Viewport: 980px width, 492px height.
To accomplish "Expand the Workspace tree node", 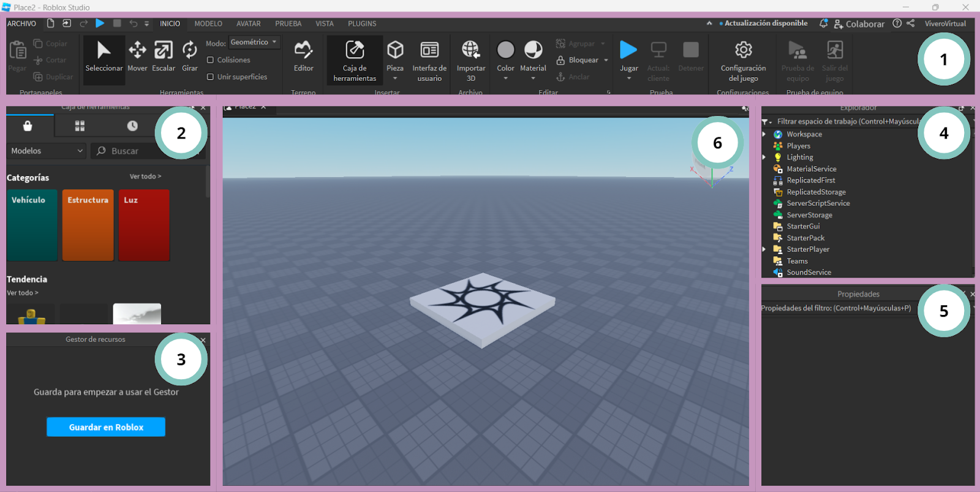I will pyautogui.click(x=764, y=134).
